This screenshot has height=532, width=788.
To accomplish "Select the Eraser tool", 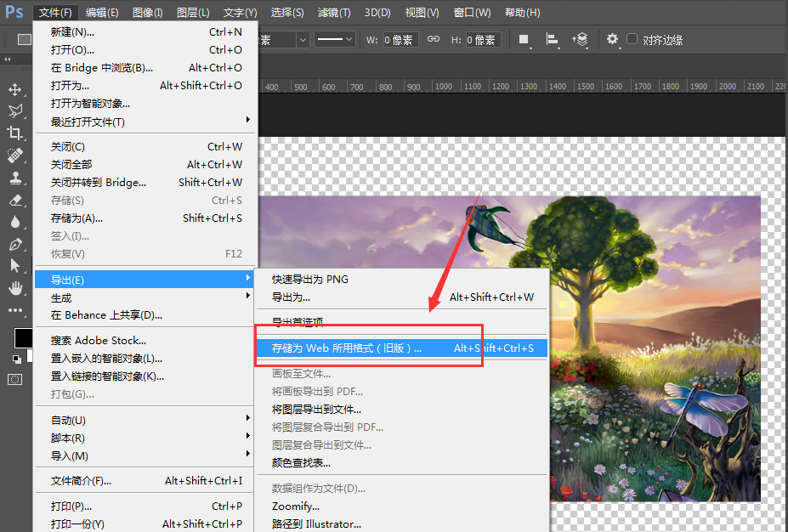I will pyautogui.click(x=16, y=201).
